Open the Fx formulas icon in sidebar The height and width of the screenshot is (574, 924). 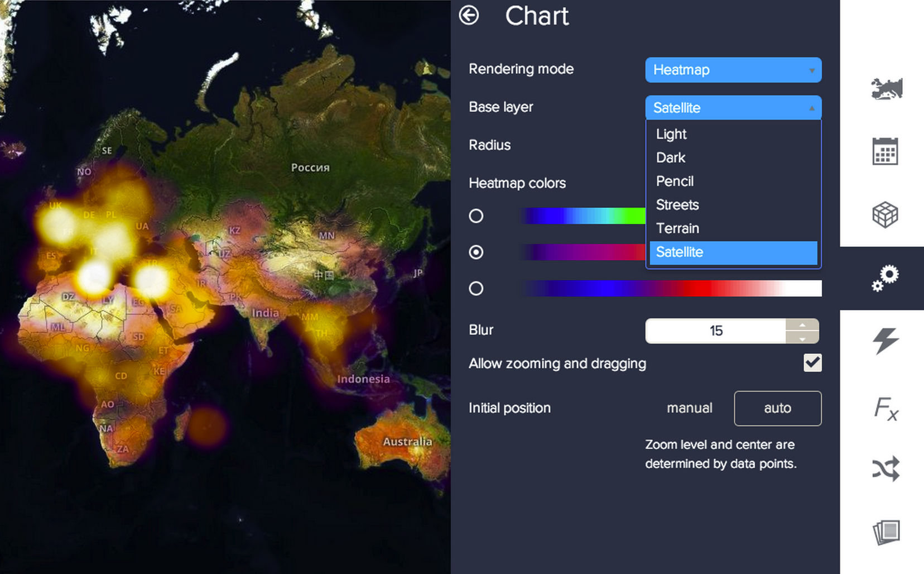(885, 408)
